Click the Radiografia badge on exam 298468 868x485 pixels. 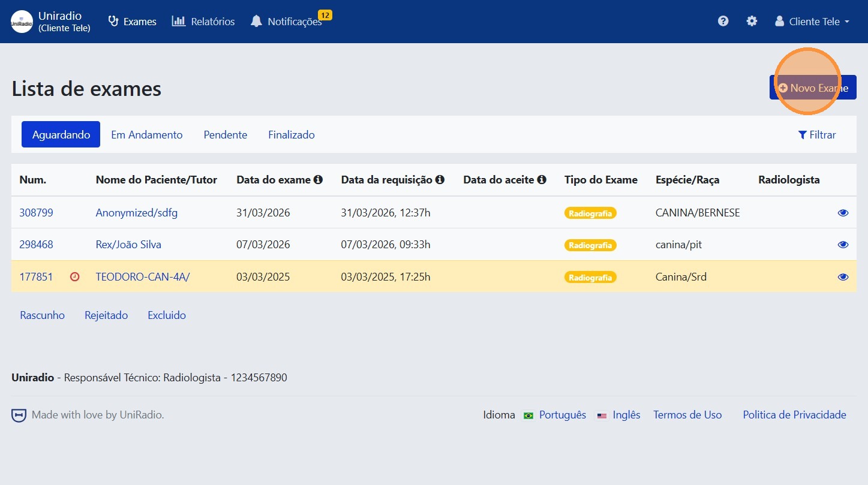click(x=590, y=245)
